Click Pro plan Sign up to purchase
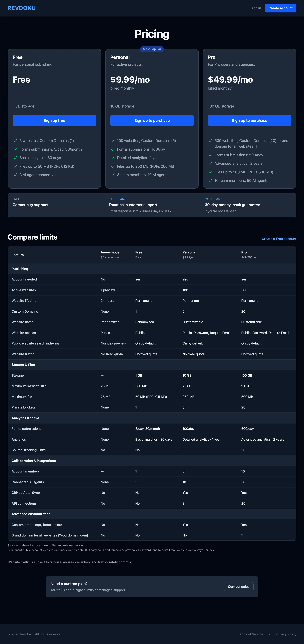Screen dimensions: 304x644 point(250,120)
